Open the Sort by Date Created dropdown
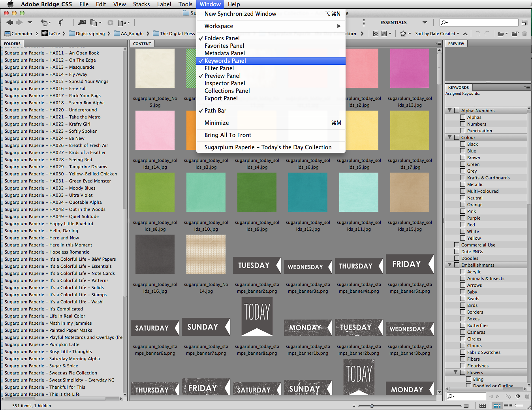The height and width of the screenshot is (410, 532). (437, 34)
